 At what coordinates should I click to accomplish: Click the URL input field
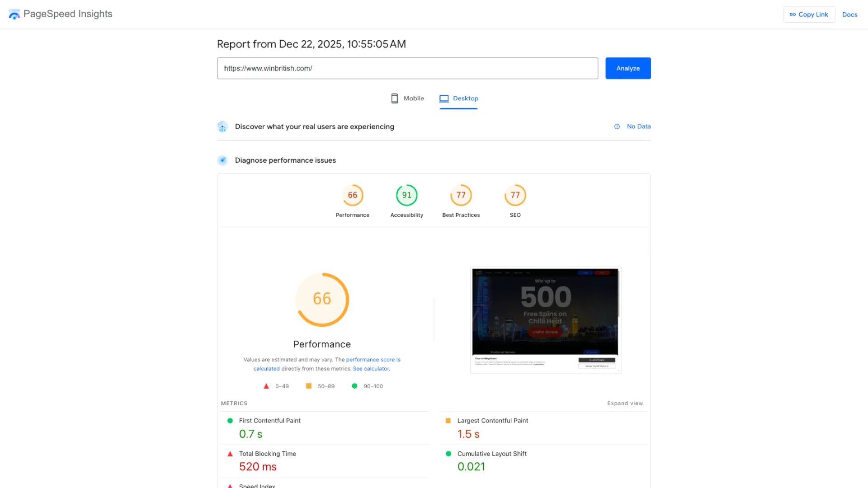(x=407, y=68)
